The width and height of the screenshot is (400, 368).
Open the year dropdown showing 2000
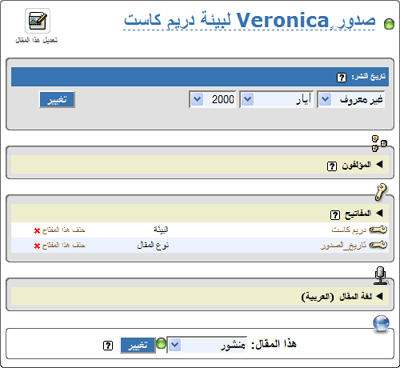[213, 99]
